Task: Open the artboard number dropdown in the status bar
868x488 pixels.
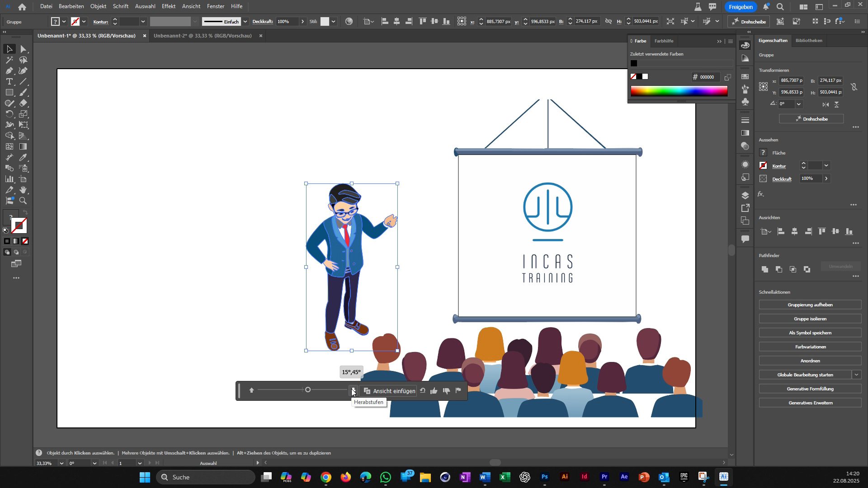Action: point(140,463)
